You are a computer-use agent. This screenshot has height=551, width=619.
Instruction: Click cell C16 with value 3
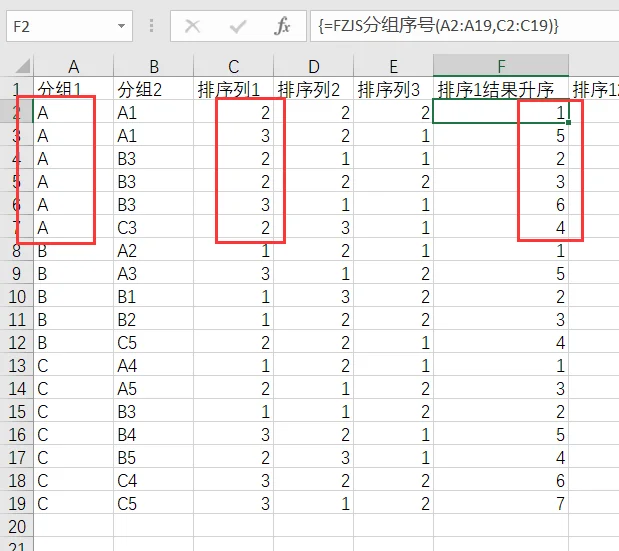[x=234, y=435]
